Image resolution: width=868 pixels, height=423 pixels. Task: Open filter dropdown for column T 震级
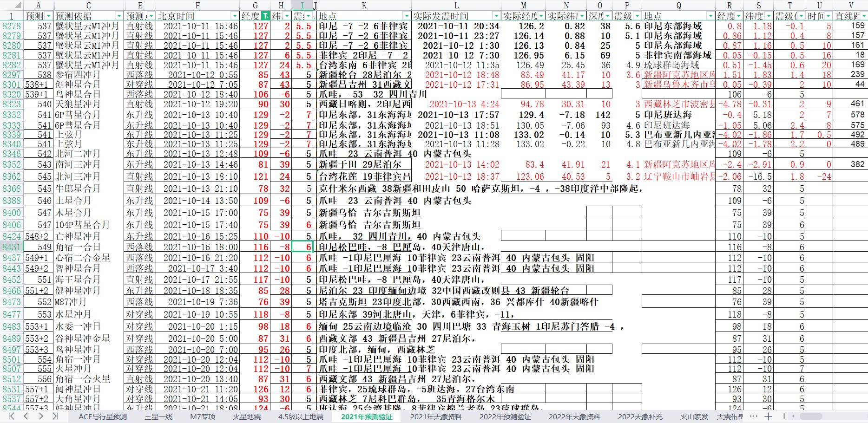801,16
